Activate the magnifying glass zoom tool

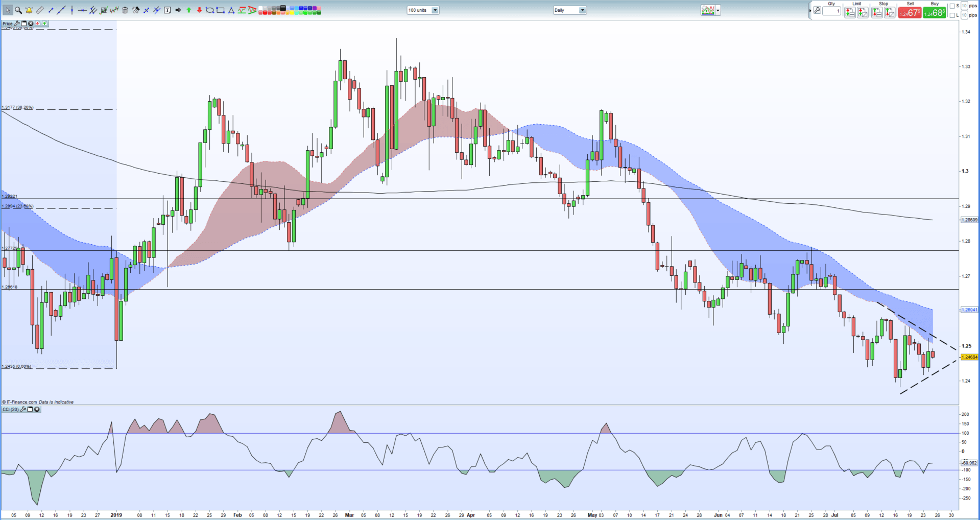18,10
